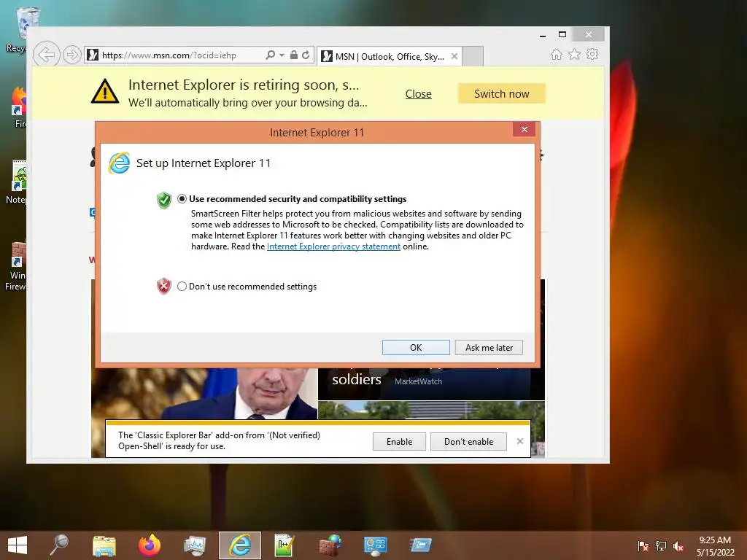The image size is (747, 560).
Task: Minimize the Internet Explorer window
Action: click(543, 35)
